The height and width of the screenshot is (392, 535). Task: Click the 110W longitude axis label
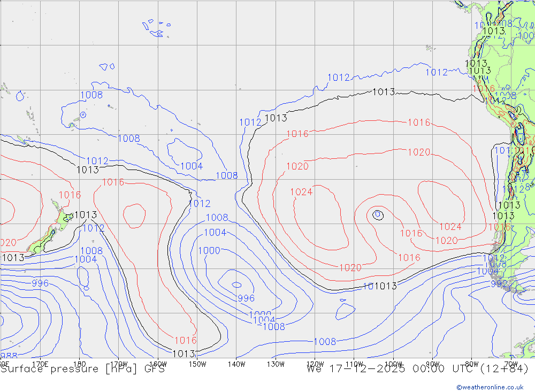[354, 364]
